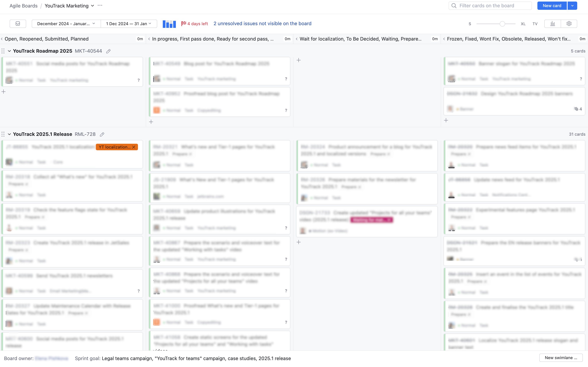Collapse the In progress column

(x=149, y=39)
